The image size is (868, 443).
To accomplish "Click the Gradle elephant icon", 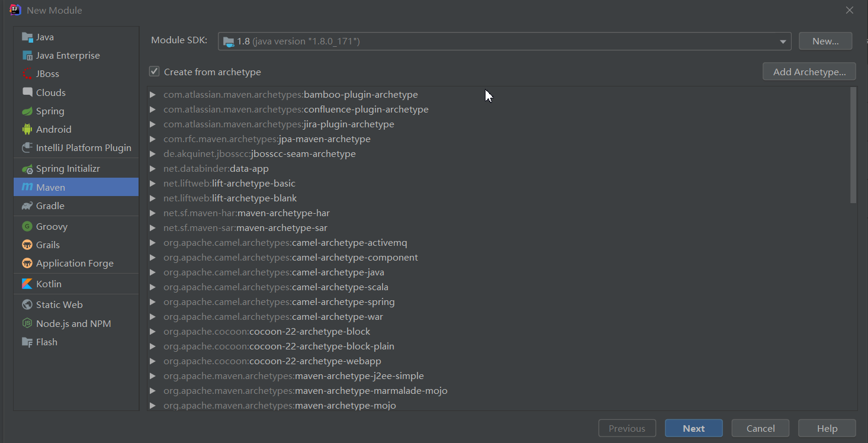I will tap(27, 206).
